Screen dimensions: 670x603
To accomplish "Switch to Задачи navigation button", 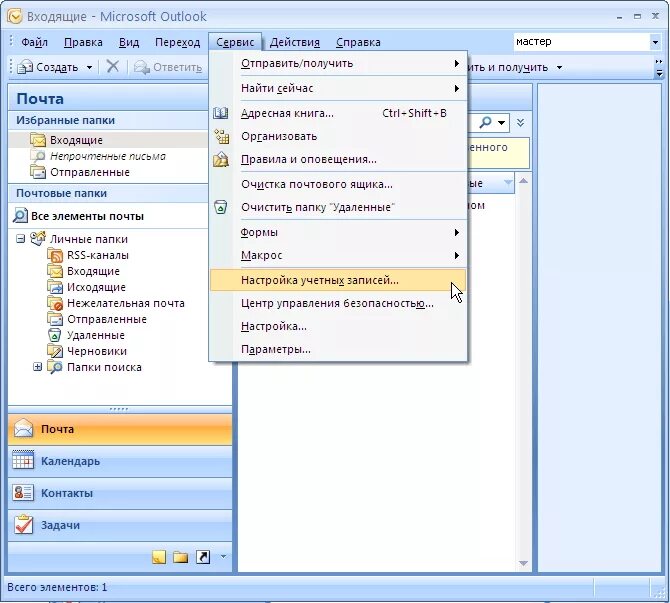I will (120, 525).
